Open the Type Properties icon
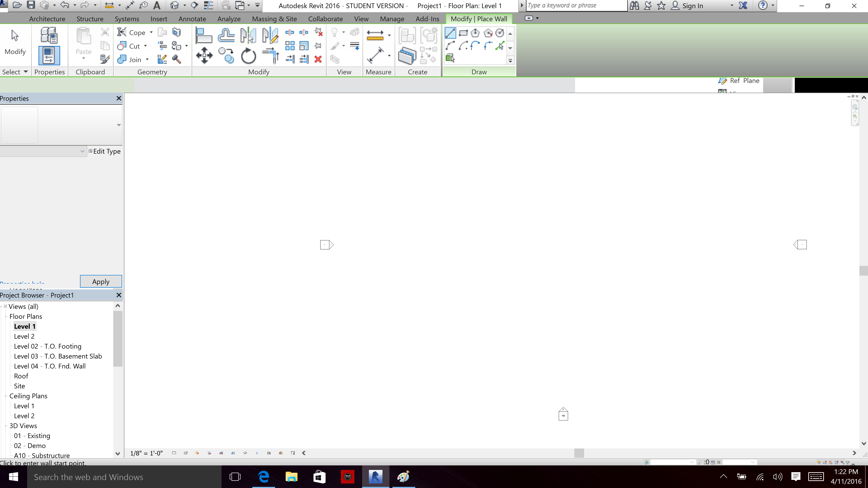This screenshot has width=868, height=488. pos(49,35)
